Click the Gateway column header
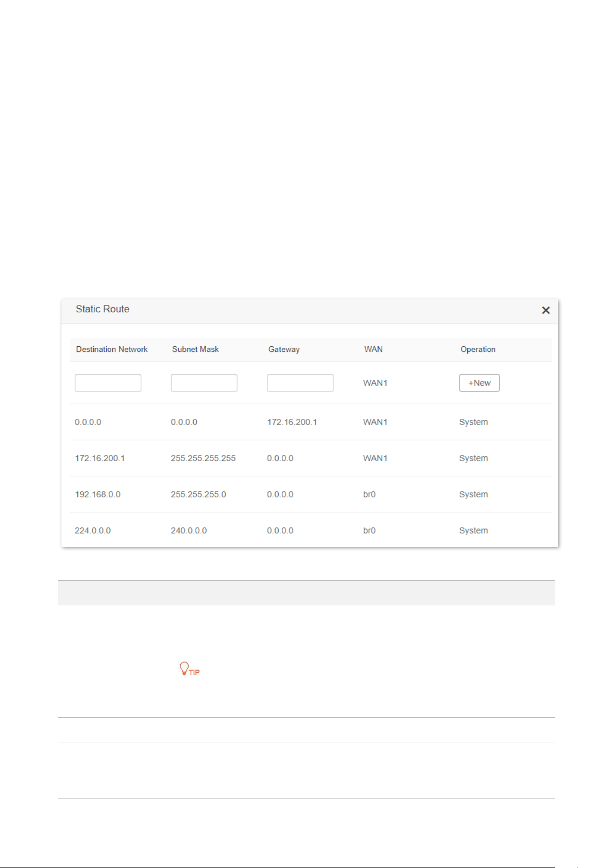 point(284,349)
